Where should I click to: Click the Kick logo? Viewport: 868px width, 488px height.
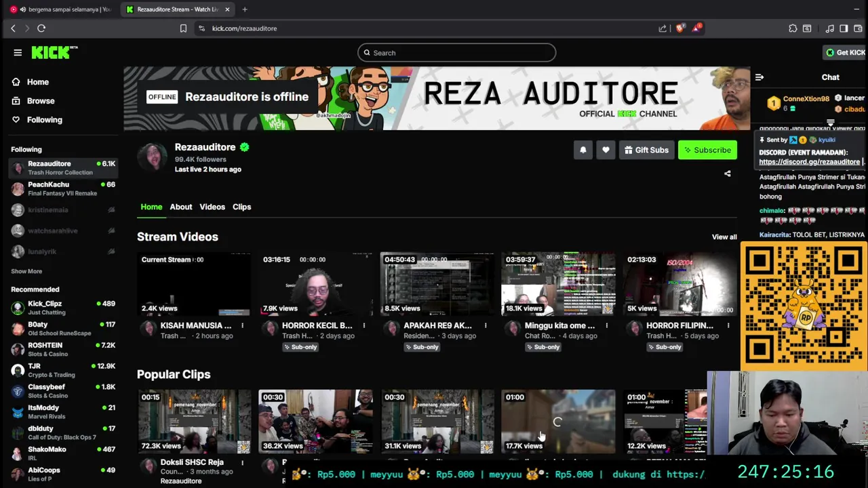click(x=54, y=52)
